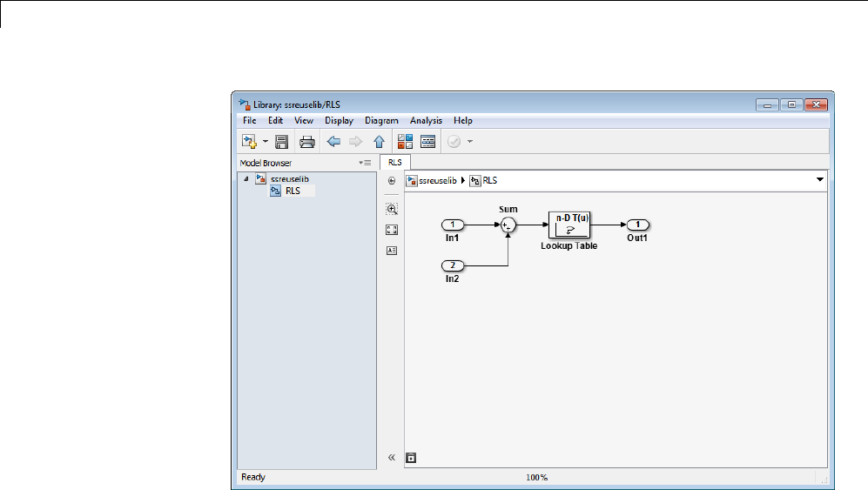Click the breadcrumb arrow after ssreuselib
Screen dimensions: 868x490
pos(463,180)
